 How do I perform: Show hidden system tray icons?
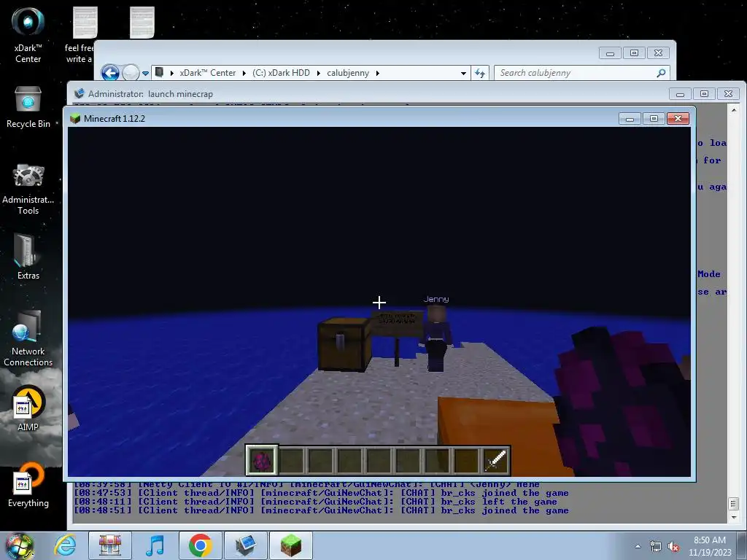638,547
